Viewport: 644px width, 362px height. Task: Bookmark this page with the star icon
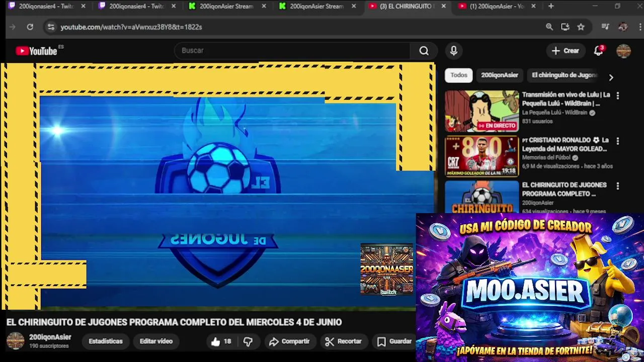point(581,27)
